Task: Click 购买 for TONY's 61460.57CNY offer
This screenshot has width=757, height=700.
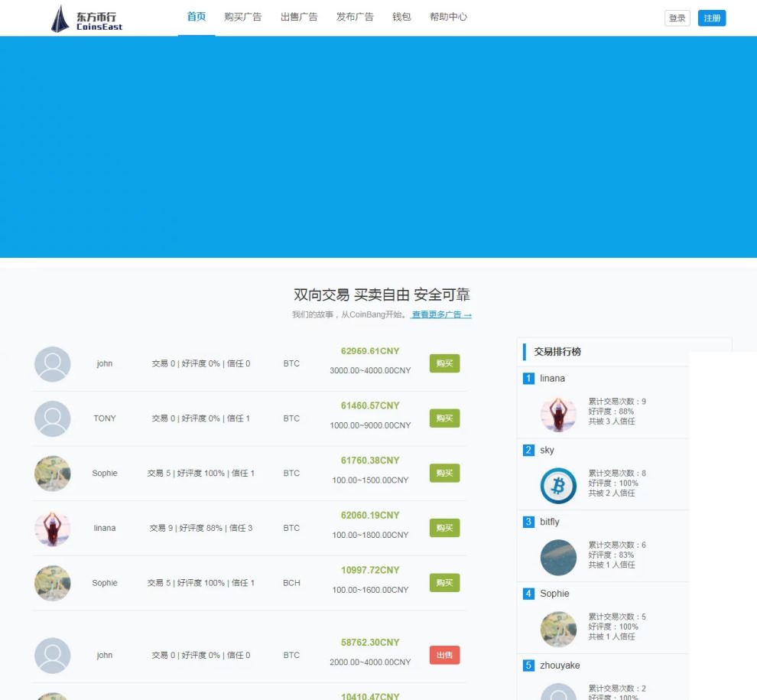Action: 444,418
